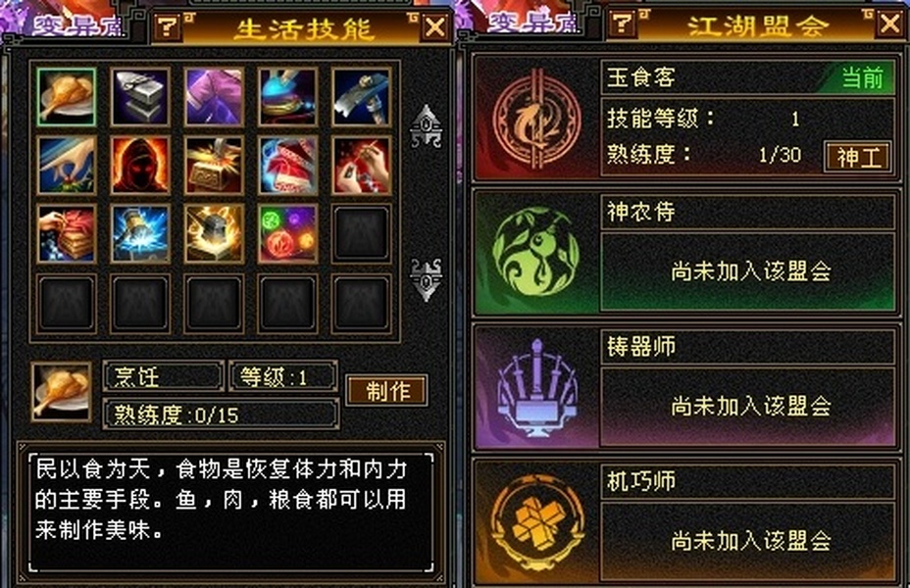Select the anvil forging skill icon
Viewport: 910px width, 588px height.
tap(140, 97)
